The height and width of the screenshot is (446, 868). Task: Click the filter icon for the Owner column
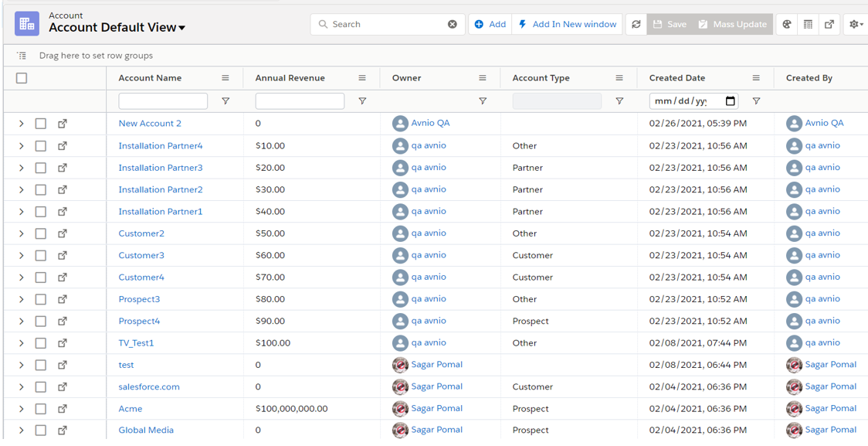click(x=483, y=101)
